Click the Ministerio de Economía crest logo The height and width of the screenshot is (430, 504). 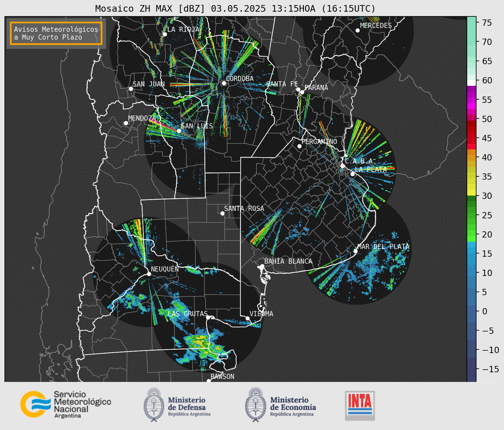click(255, 405)
